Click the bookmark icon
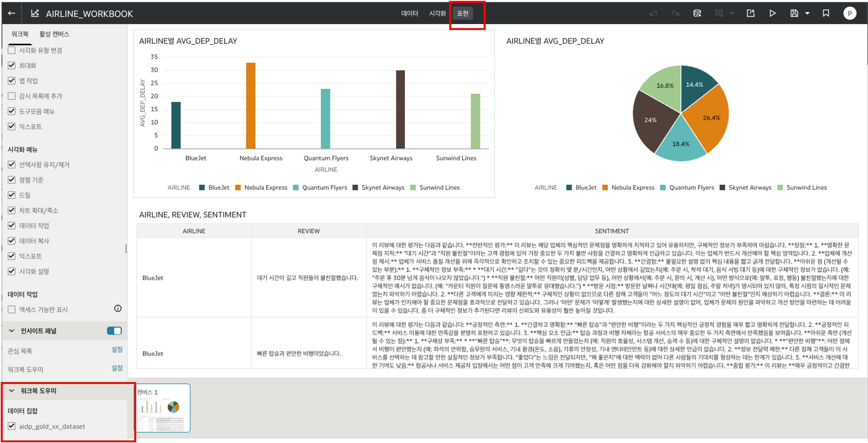This screenshot has height=443, width=868. tap(826, 13)
